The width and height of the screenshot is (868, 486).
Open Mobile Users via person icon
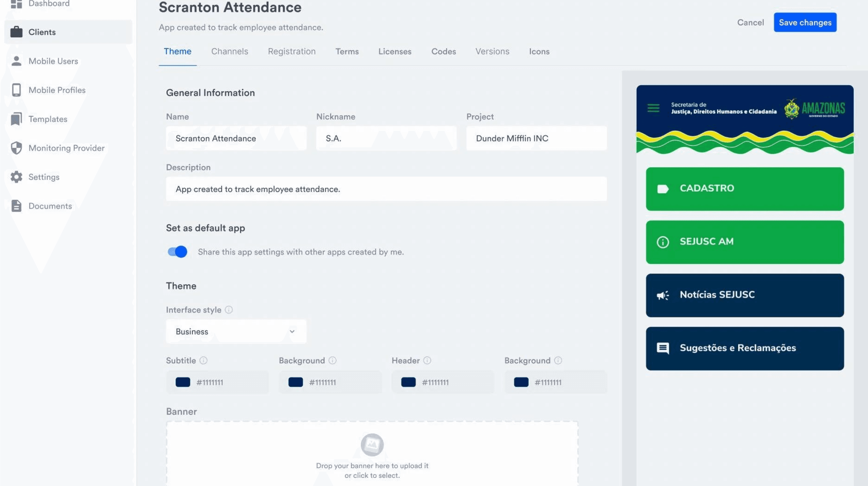point(16,61)
